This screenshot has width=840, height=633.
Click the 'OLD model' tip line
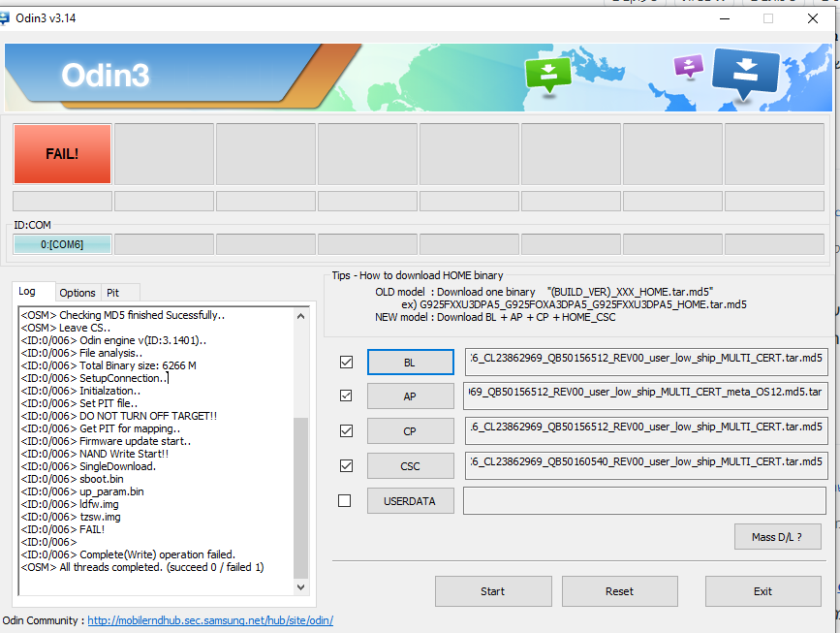(544, 292)
